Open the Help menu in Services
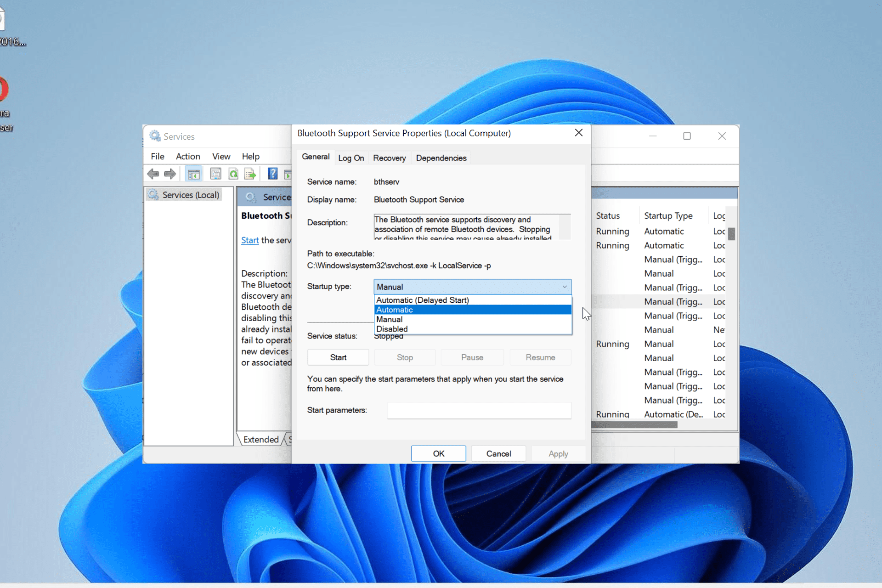This screenshot has height=588, width=882. (251, 156)
